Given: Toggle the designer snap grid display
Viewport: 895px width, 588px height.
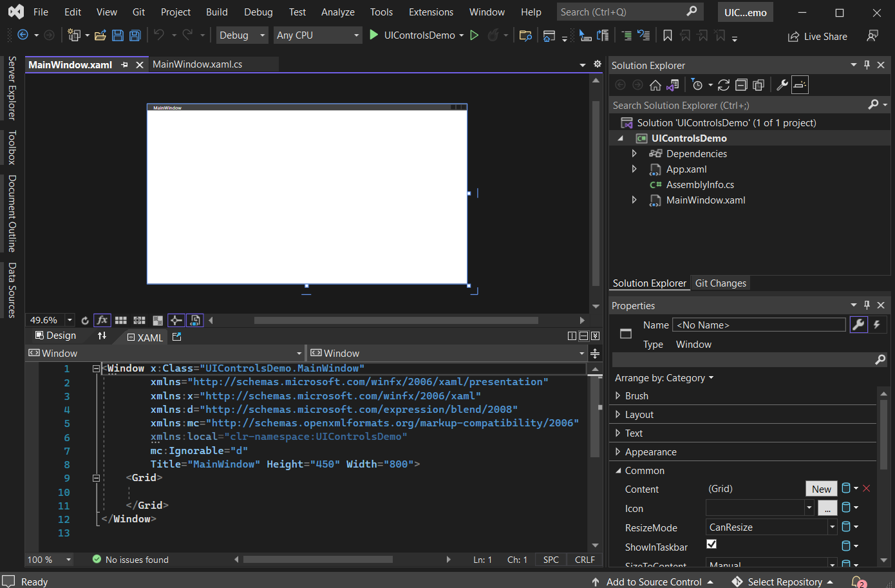Looking at the screenshot, I should tap(120, 320).
